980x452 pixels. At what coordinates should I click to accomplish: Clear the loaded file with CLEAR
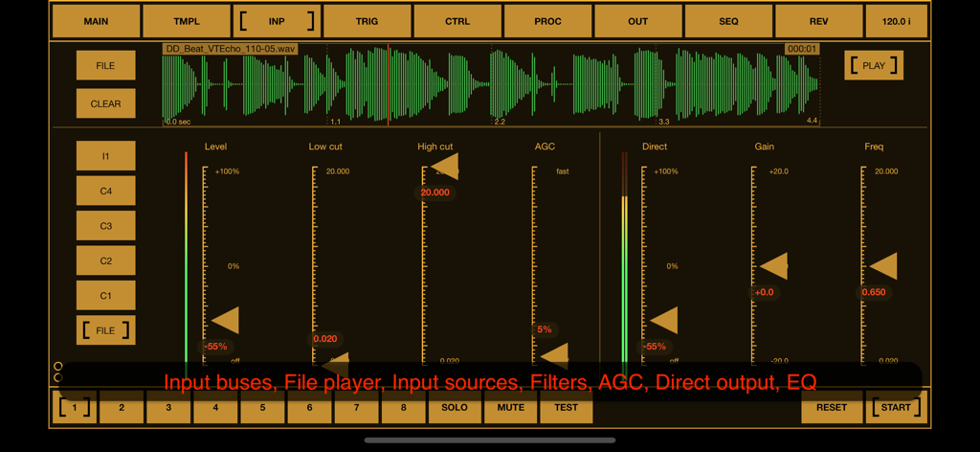[105, 103]
